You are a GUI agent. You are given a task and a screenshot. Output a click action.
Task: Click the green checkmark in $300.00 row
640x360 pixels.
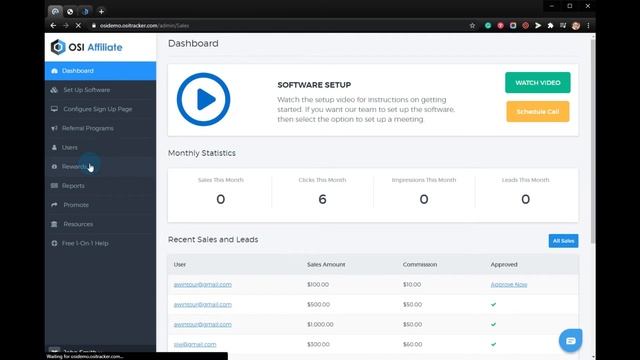coord(493,344)
